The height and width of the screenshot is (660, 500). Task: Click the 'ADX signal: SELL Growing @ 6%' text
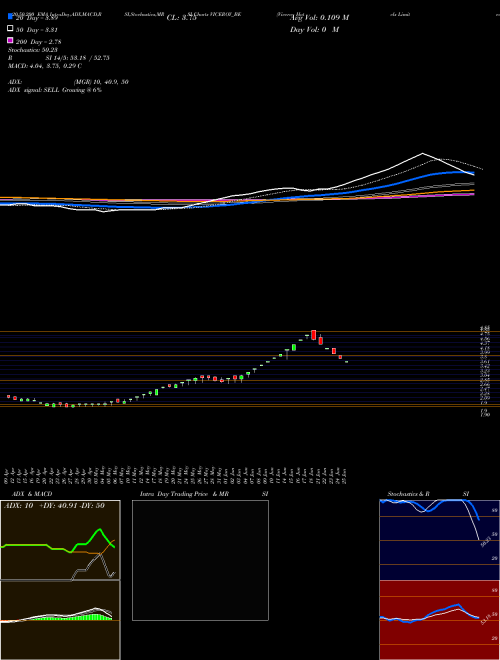pyautogui.click(x=55, y=90)
